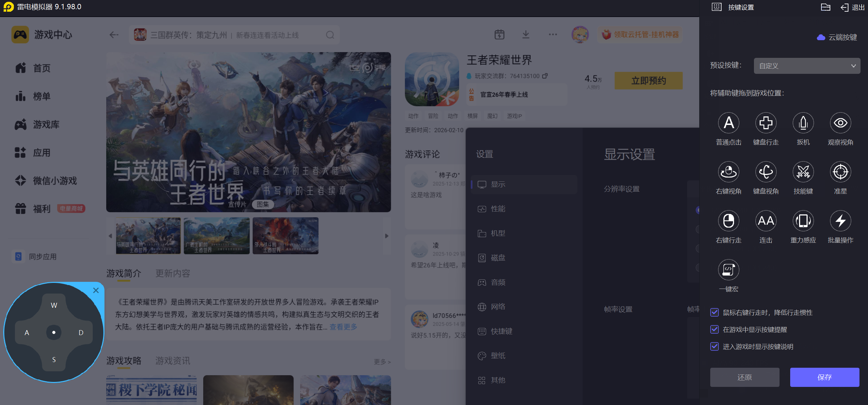Open the three-dots more menu in header
This screenshot has height=405, width=868.
tap(552, 35)
